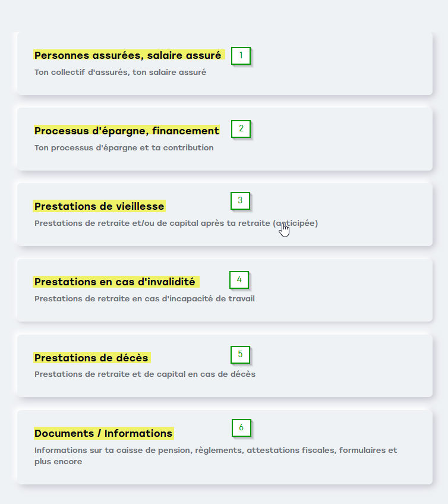Open Documents / Informations heading

pyautogui.click(x=103, y=433)
